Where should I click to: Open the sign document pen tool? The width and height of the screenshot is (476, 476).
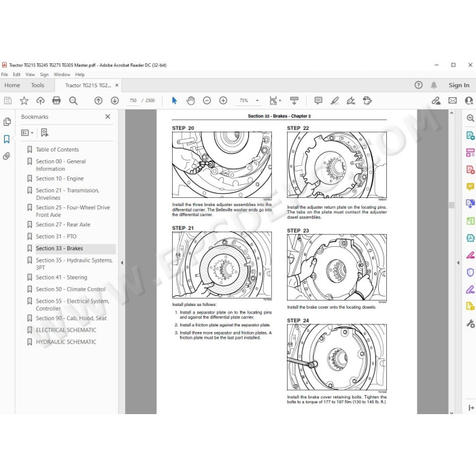tap(351, 101)
